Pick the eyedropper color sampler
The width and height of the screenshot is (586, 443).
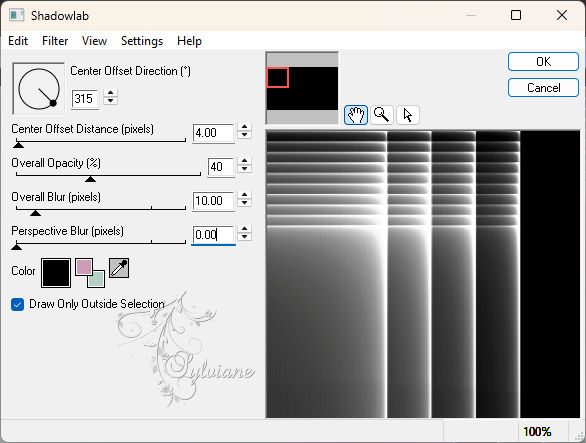pyautogui.click(x=119, y=268)
